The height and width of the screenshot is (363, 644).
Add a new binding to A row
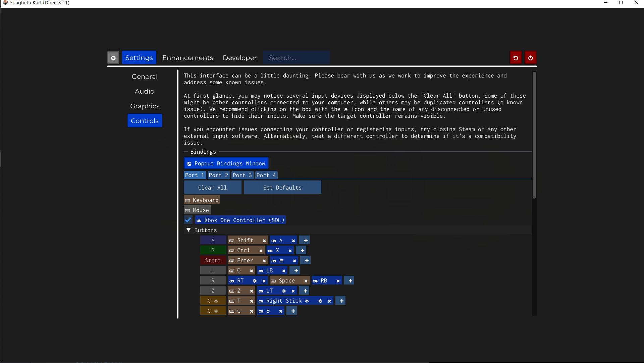[306, 241]
